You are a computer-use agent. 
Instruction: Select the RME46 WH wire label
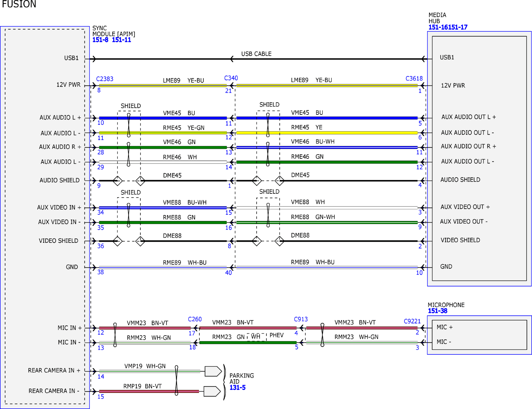(x=180, y=157)
